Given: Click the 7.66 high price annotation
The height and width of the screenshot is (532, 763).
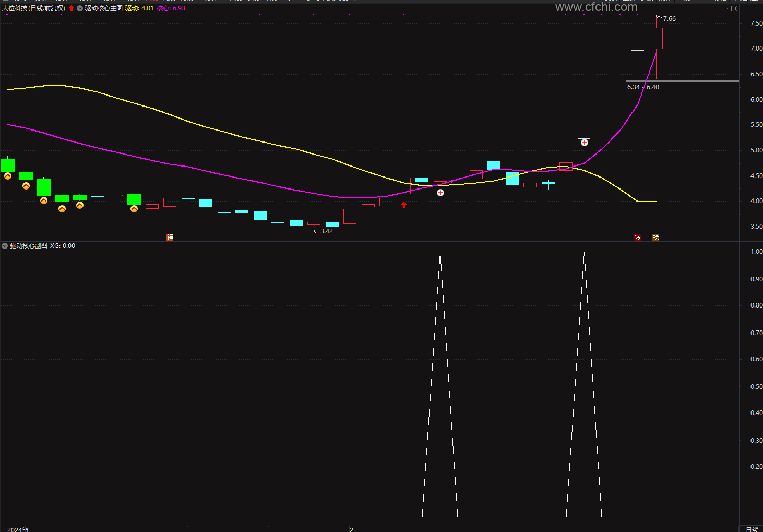Looking at the screenshot, I should coord(669,19).
